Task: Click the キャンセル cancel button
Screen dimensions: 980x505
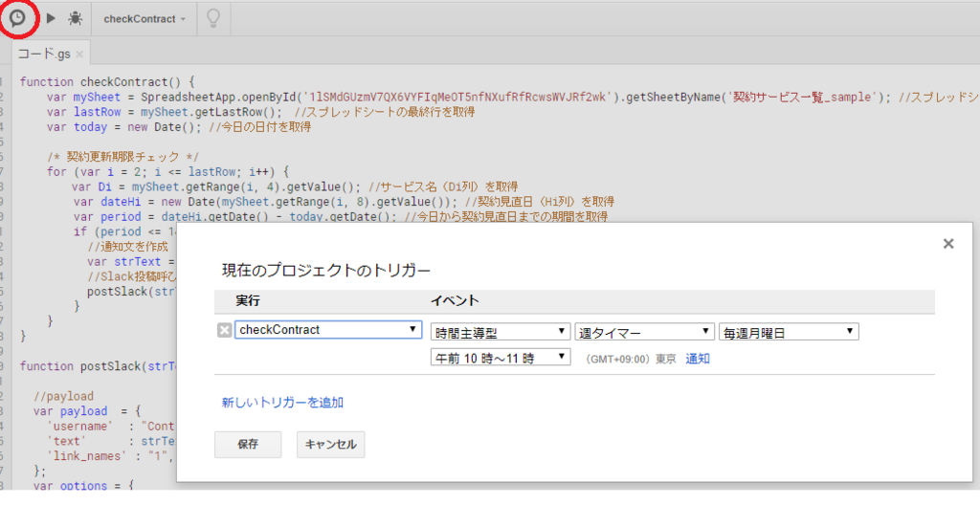Action: click(330, 445)
